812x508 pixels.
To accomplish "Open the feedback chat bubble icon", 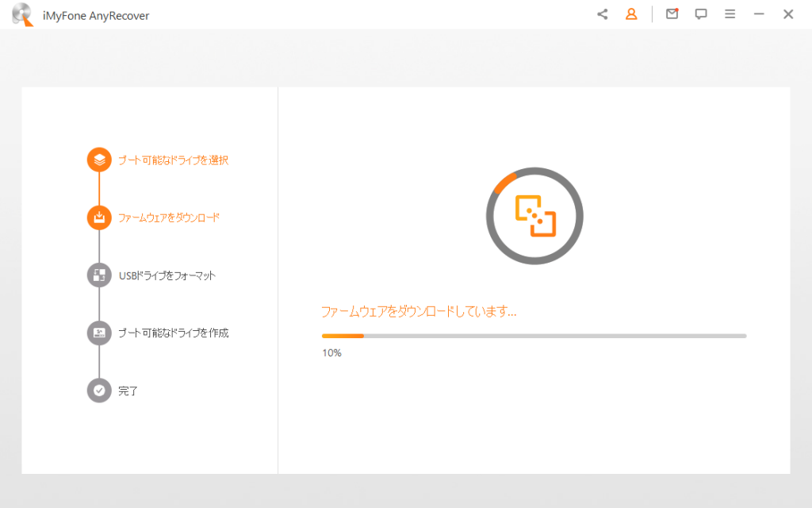I will click(x=701, y=14).
